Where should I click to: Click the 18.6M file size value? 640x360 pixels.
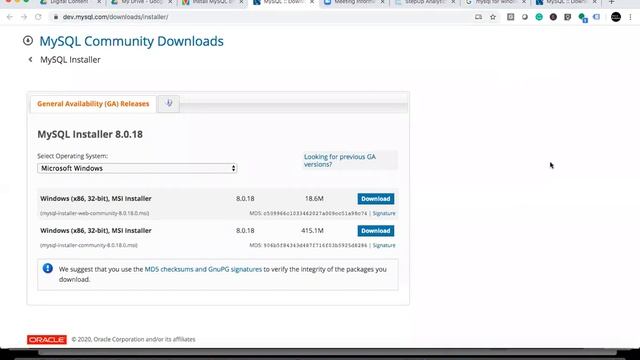click(x=314, y=199)
